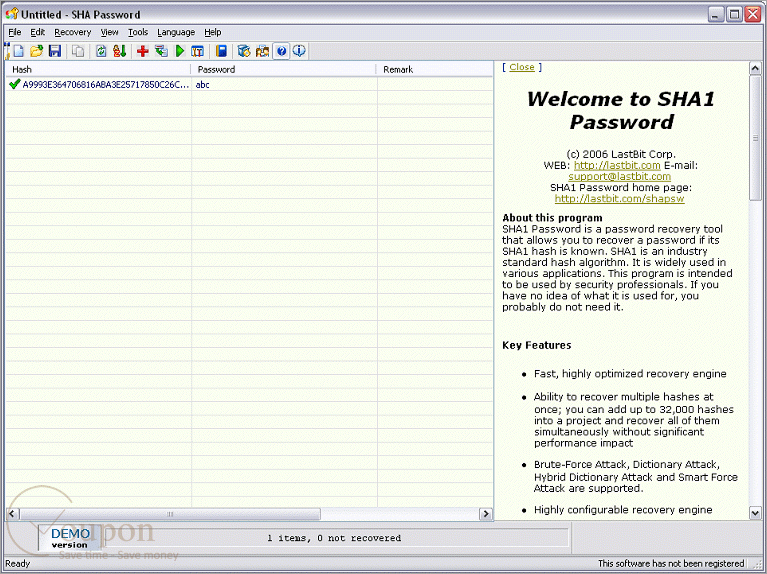Open the http://lastbit.com link
This screenshot has height=574, width=767.
click(x=617, y=165)
